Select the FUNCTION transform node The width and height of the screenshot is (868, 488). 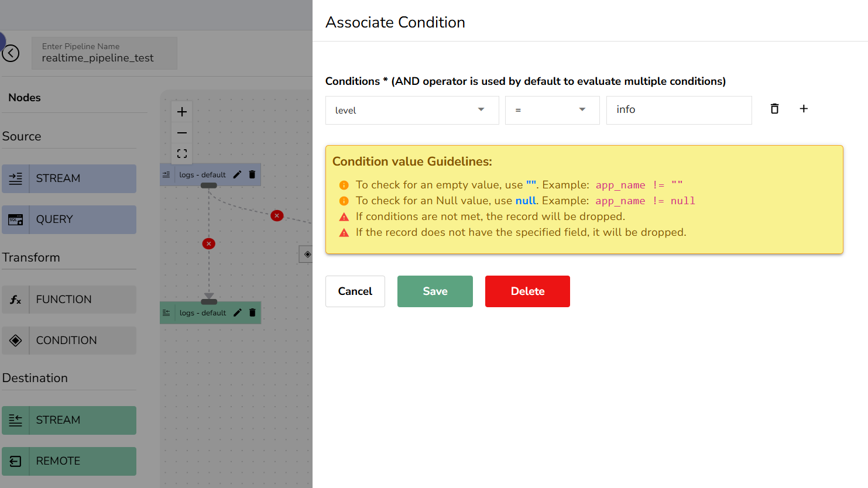pos(69,300)
